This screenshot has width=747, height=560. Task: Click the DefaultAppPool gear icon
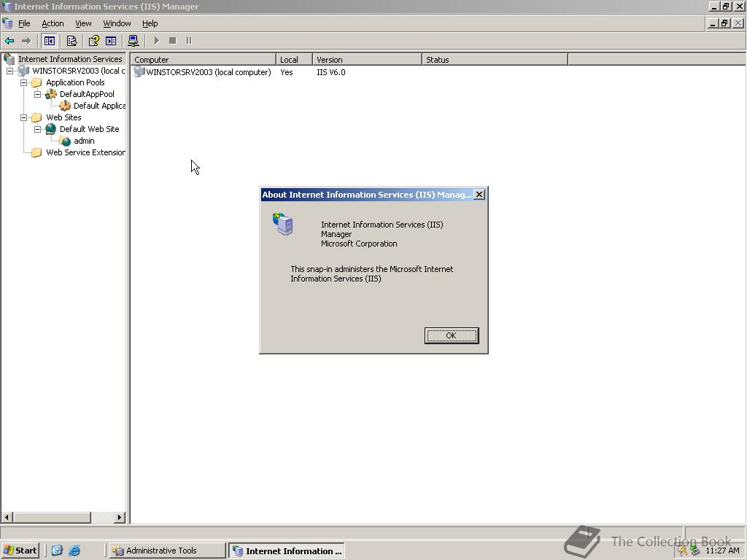point(51,94)
